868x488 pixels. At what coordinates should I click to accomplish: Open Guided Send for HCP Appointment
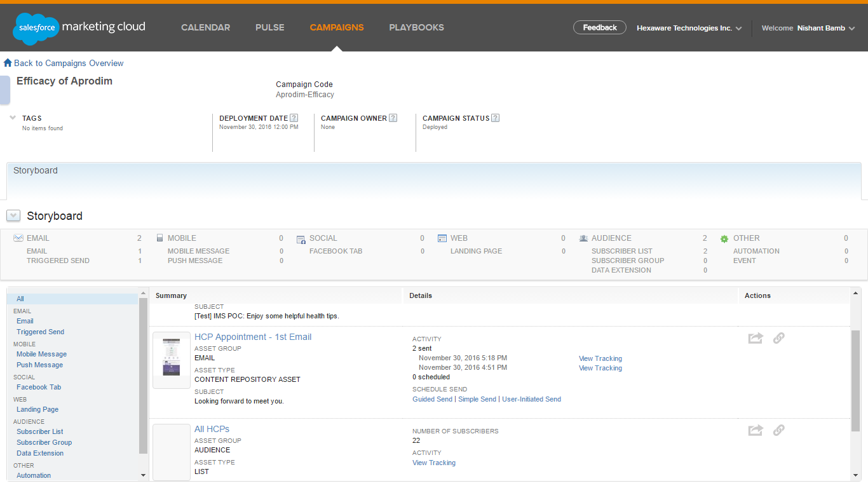point(432,399)
